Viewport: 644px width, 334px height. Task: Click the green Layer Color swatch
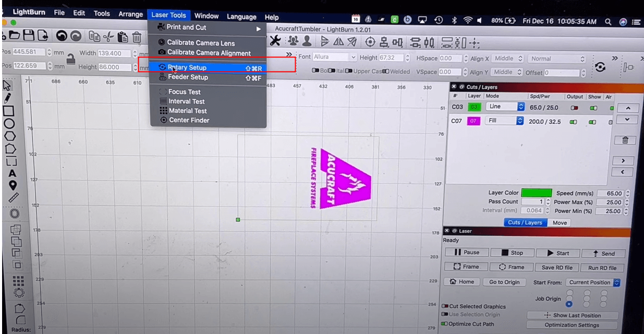click(536, 193)
